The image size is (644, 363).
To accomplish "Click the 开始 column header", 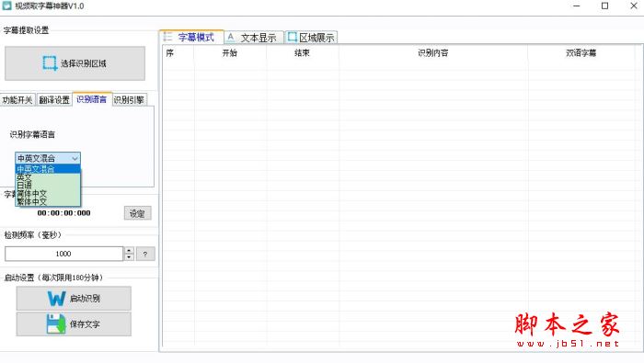I will 230,53.
